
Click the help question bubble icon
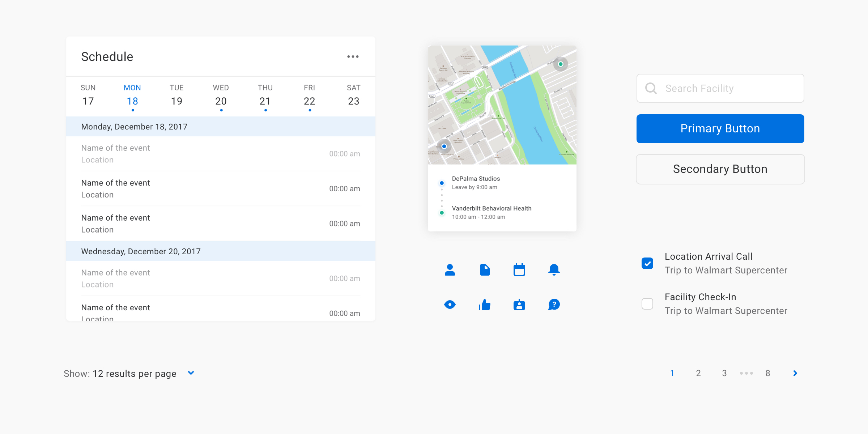554,305
